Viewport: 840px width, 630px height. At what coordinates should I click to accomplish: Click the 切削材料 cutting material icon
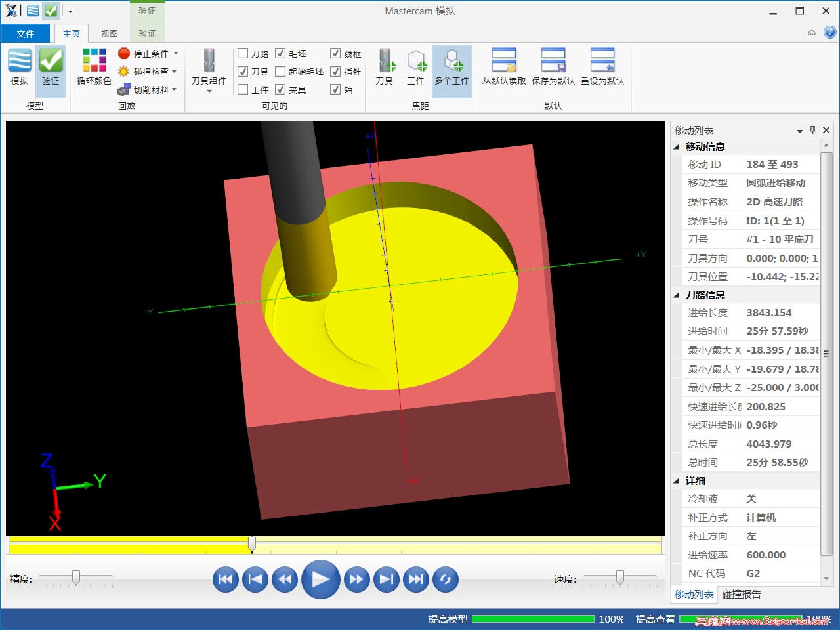pyautogui.click(x=123, y=90)
